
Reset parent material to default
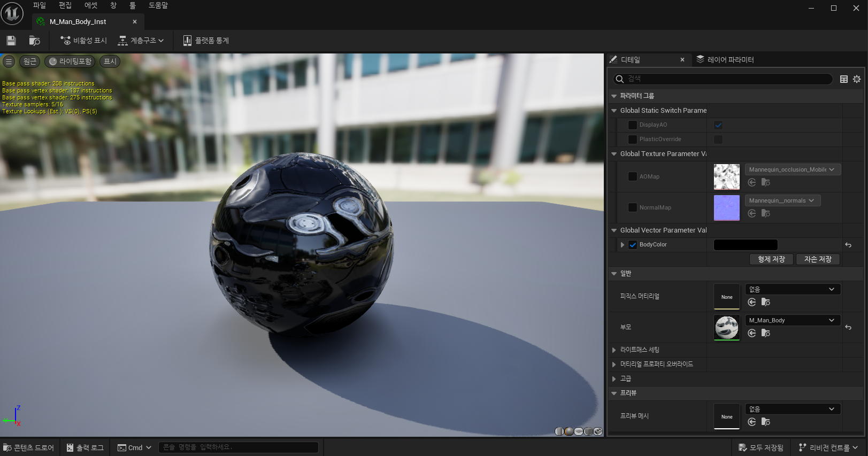click(848, 327)
